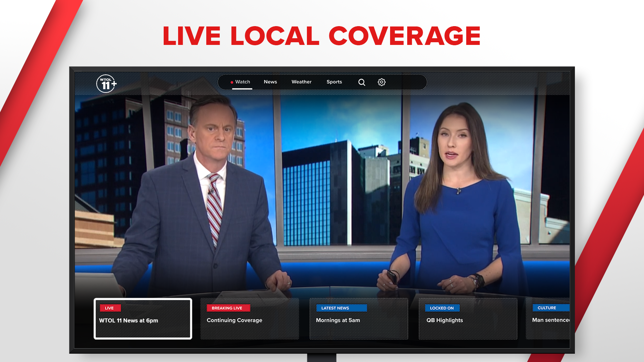Switch to the News tab
Image resolution: width=644 pixels, height=362 pixels.
point(270,82)
